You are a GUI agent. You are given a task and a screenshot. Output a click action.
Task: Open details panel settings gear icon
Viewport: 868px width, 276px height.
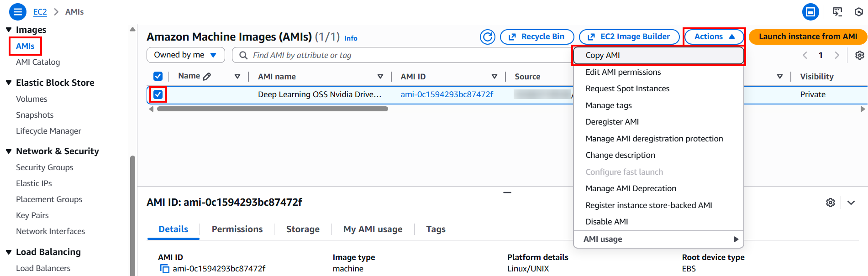click(830, 203)
